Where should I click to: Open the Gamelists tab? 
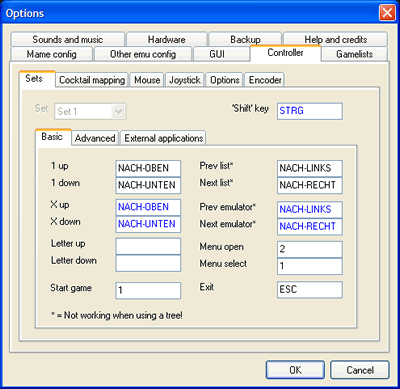354,54
